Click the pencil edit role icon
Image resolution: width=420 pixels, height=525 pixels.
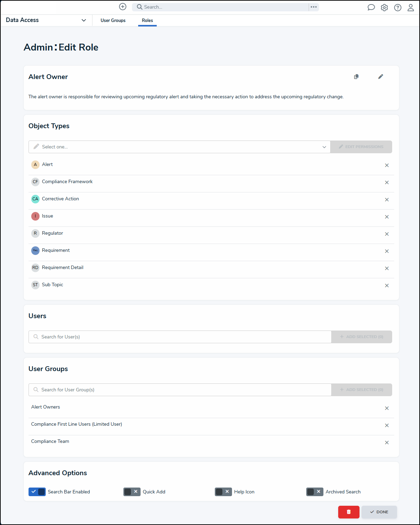tap(380, 77)
